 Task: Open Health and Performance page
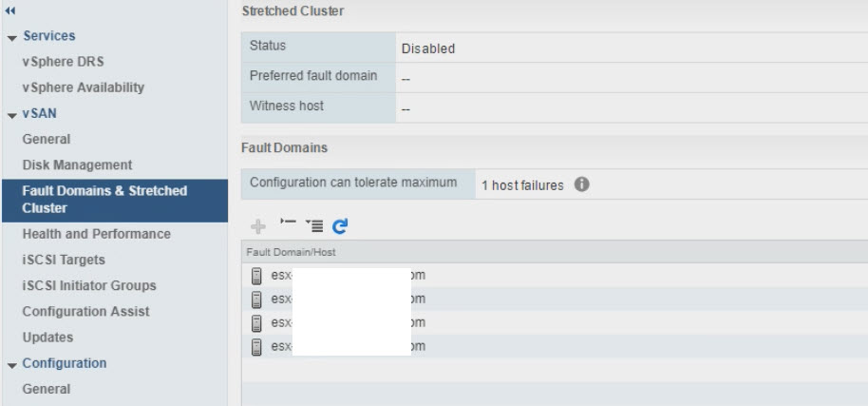pos(97,234)
